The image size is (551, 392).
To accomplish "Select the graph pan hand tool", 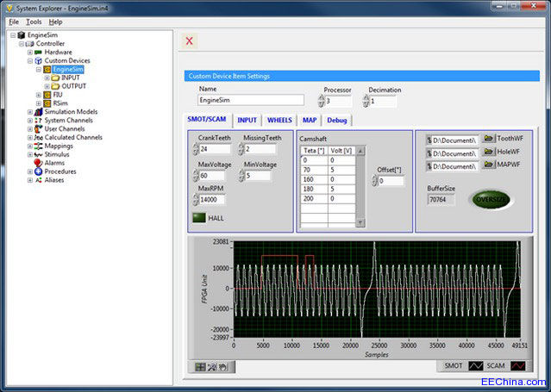I will pyautogui.click(x=222, y=366).
